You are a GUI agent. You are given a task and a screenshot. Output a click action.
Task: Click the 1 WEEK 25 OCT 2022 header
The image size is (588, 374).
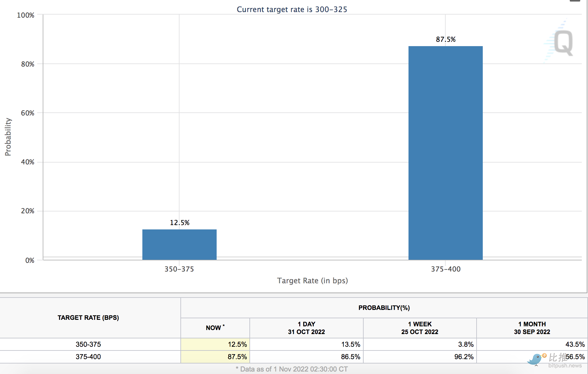click(x=420, y=328)
